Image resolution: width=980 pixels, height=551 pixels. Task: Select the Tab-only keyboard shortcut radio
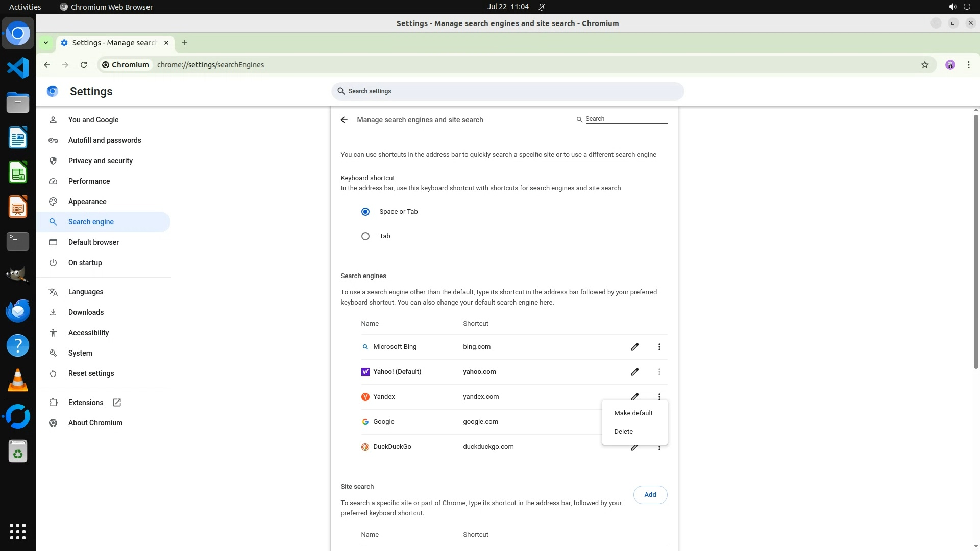(365, 236)
